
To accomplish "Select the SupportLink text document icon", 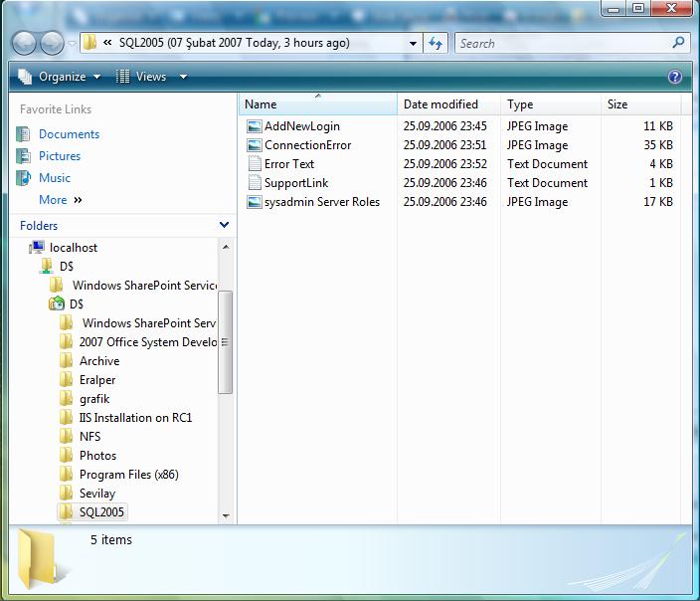I will click(x=255, y=183).
